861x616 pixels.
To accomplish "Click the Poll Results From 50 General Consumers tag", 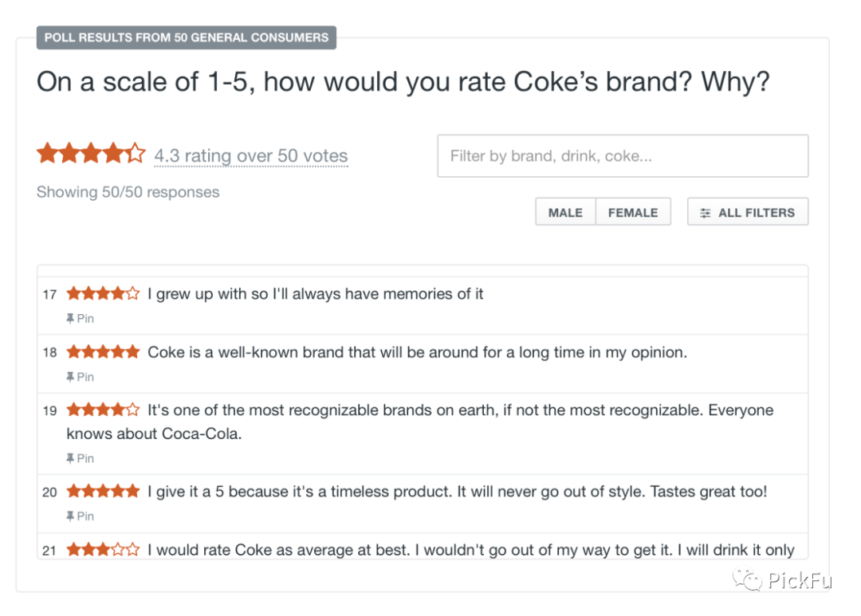I will pos(186,37).
